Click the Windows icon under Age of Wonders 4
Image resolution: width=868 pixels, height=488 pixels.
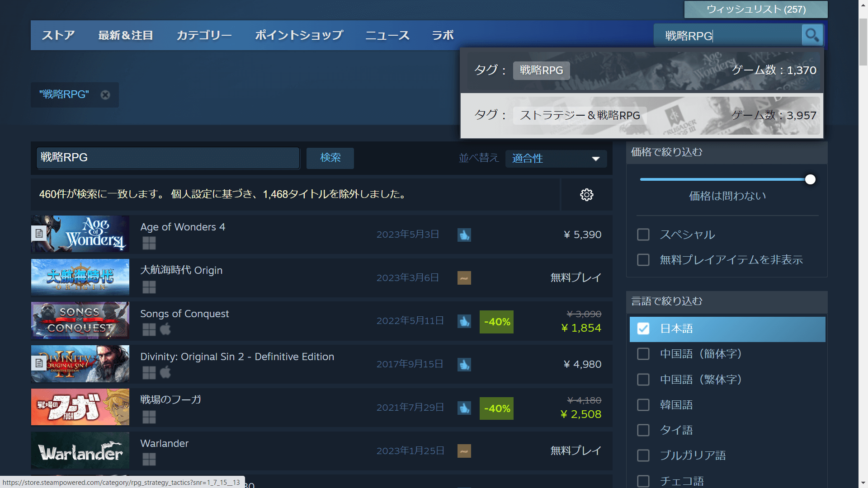click(x=149, y=243)
